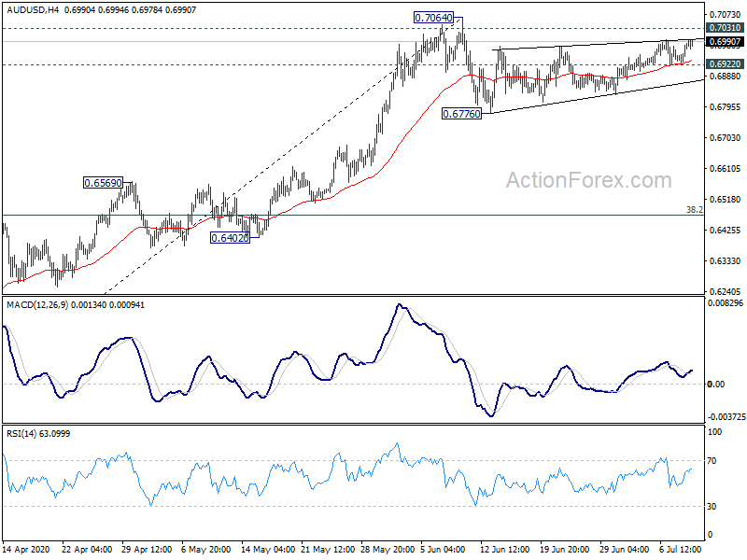Click the 14 May 04:00 time label
This screenshot has height=560, width=747.
coord(266,549)
